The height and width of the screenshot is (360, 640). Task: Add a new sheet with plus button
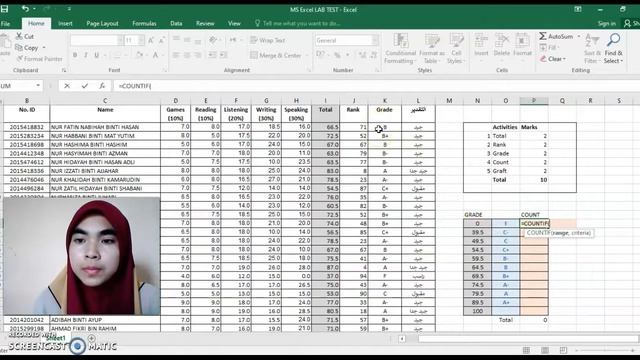tap(91, 338)
